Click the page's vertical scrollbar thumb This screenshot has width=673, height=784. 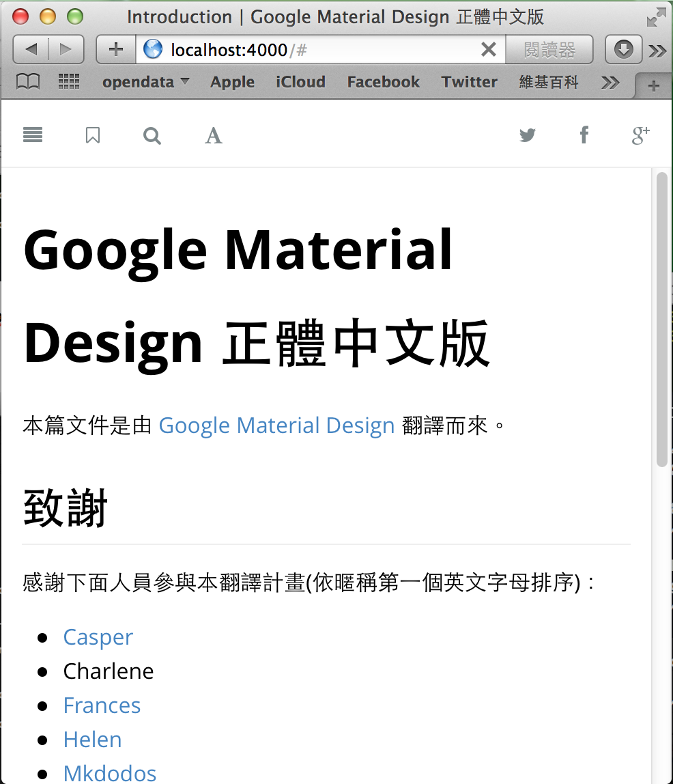662,319
